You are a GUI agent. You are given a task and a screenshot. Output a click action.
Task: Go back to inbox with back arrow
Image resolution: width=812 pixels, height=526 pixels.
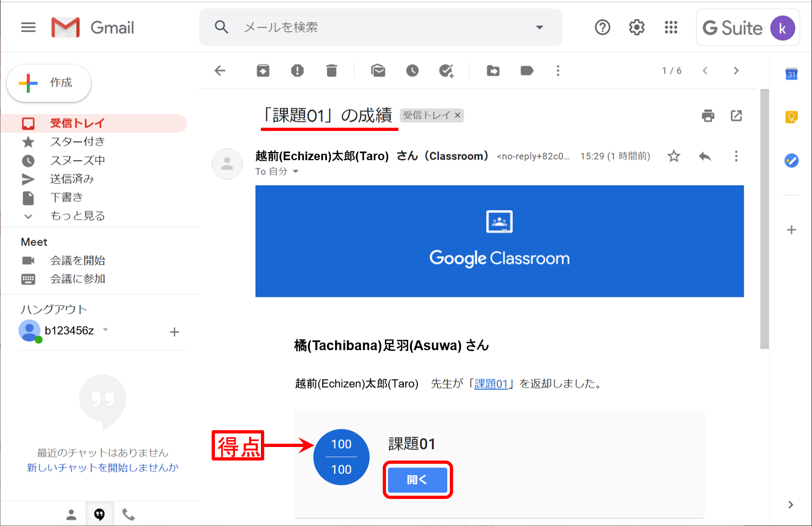click(x=220, y=70)
